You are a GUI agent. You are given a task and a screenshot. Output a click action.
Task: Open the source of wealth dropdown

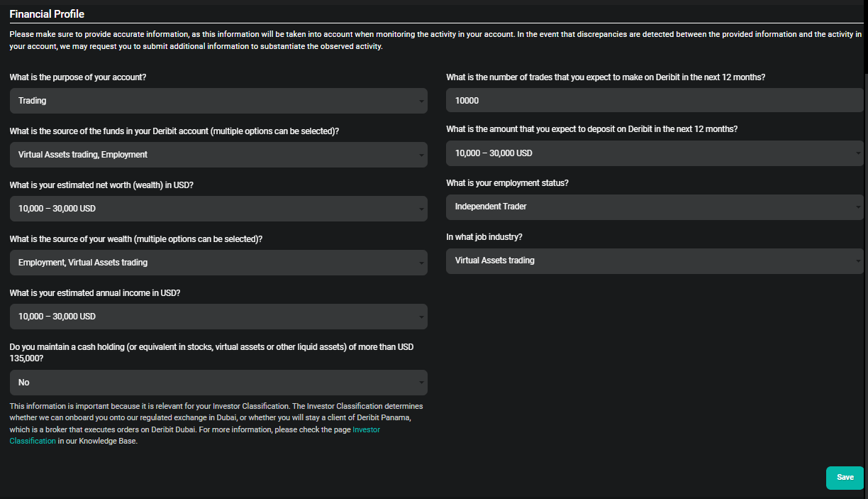[x=218, y=262]
